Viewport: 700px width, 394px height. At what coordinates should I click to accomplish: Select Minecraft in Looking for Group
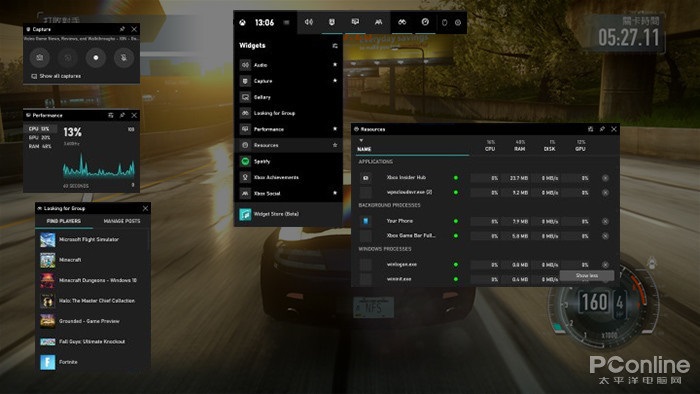[92, 260]
